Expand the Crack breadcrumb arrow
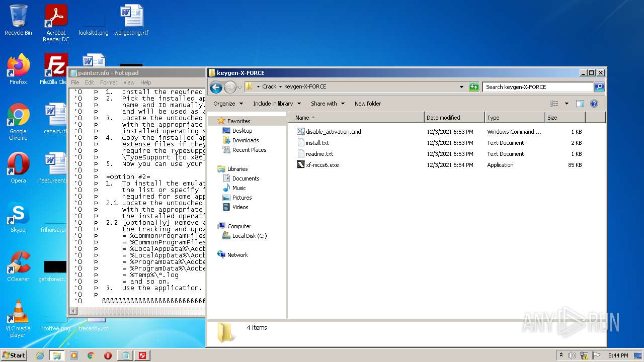 280,86
